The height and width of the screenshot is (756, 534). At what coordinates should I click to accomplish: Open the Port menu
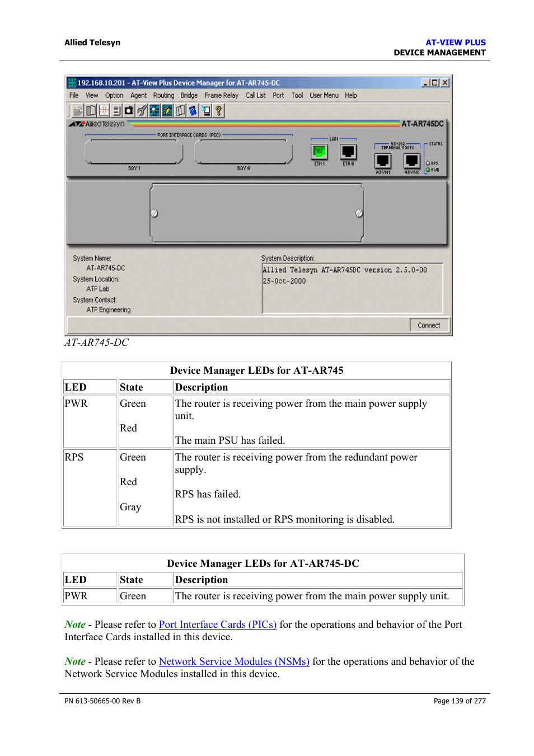coord(279,96)
